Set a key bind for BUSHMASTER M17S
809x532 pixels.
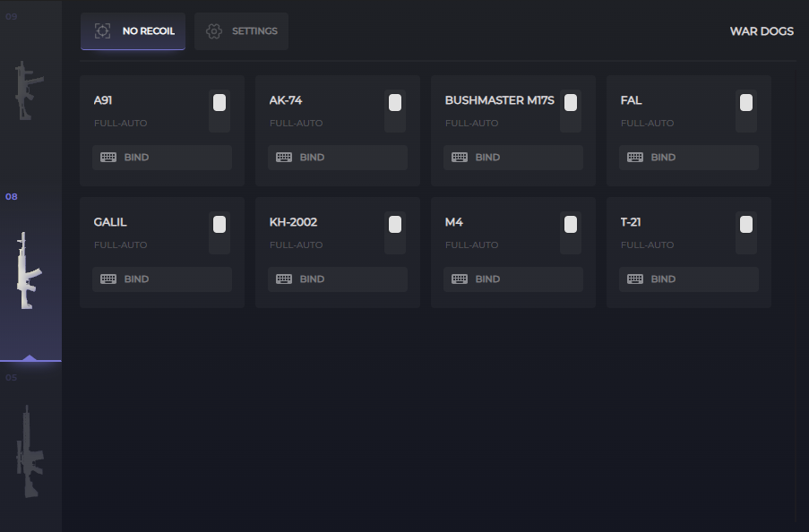tap(513, 158)
